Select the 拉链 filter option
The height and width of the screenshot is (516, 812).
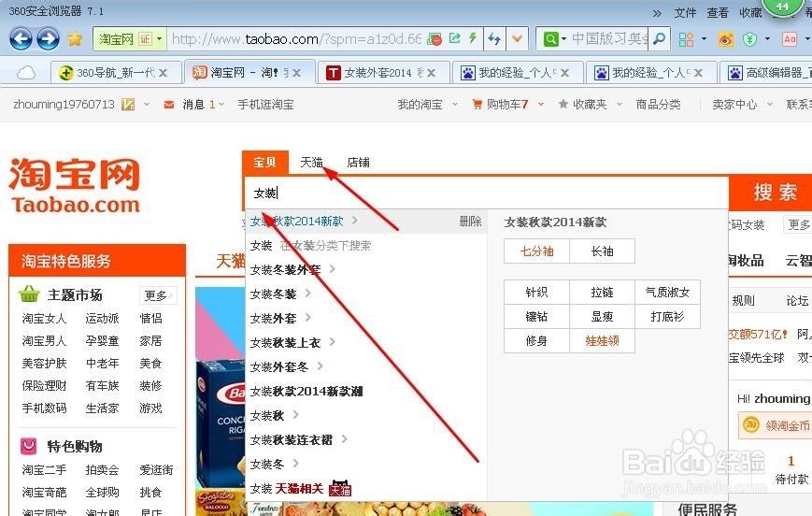coord(603,293)
